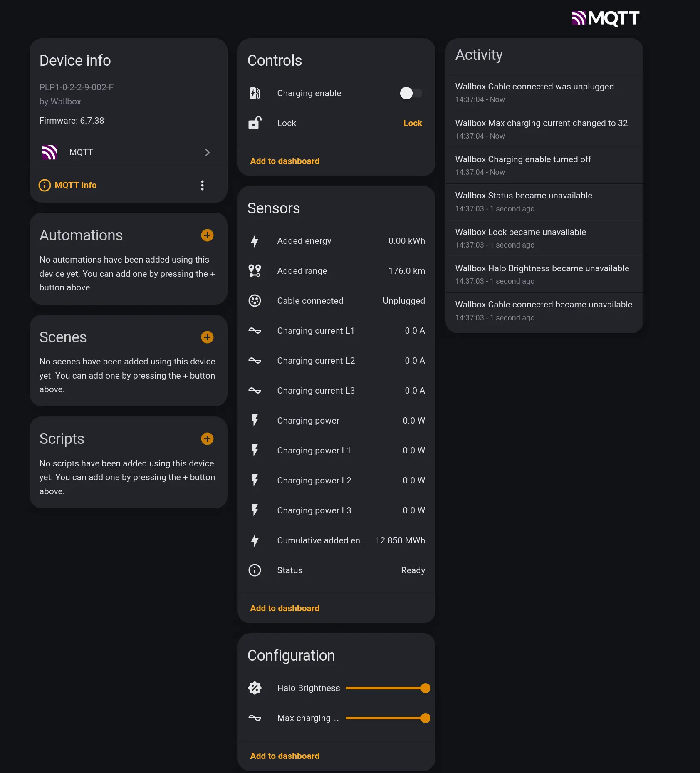Viewport: 700px width, 773px height.
Task: Click the Halo Brightness icon
Action: pyautogui.click(x=255, y=688)
